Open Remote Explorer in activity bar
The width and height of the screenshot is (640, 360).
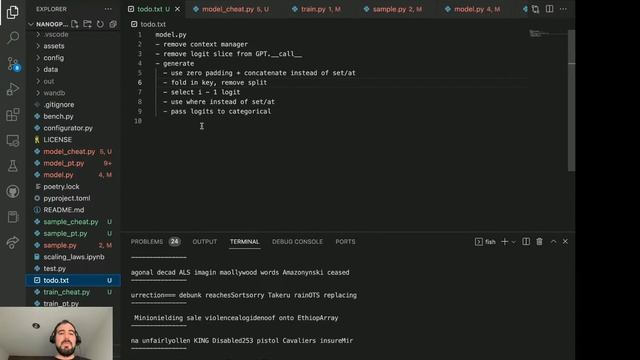[x=13, y=140]
